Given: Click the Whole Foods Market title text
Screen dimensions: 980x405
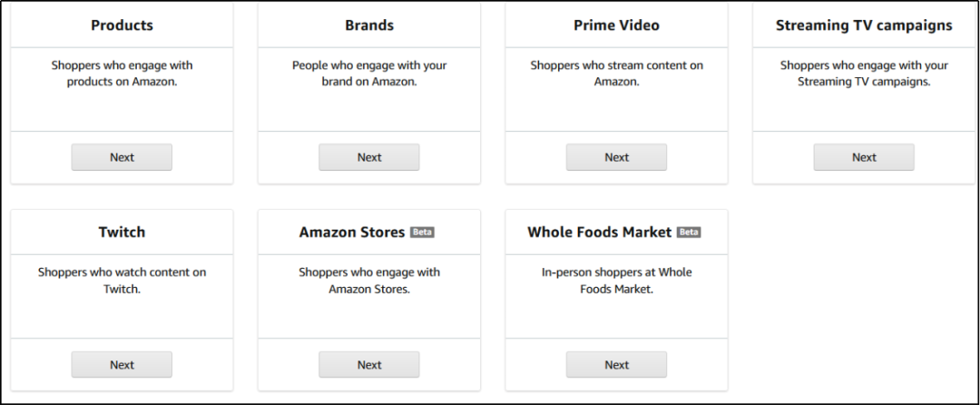Looking at the screenshot, I should [600, 232].
